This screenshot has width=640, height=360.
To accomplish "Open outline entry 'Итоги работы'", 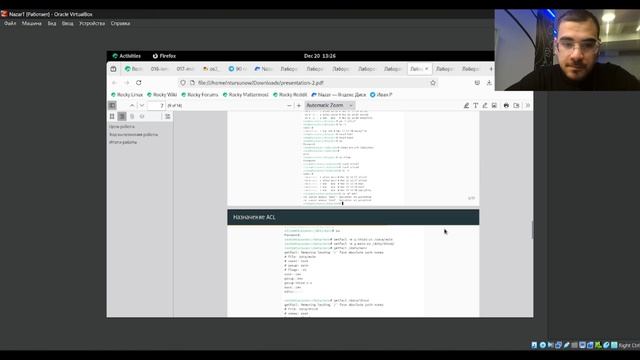I will click(x=123, y=142).
